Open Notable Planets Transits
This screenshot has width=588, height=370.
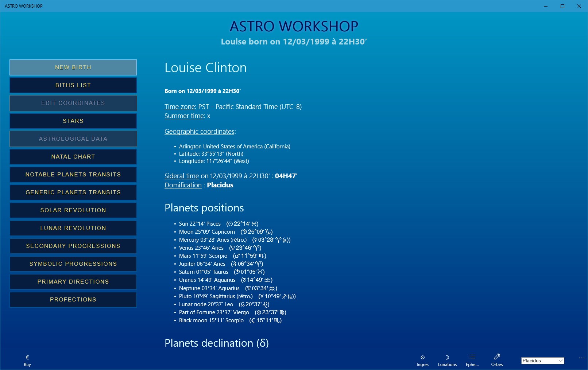73,175
